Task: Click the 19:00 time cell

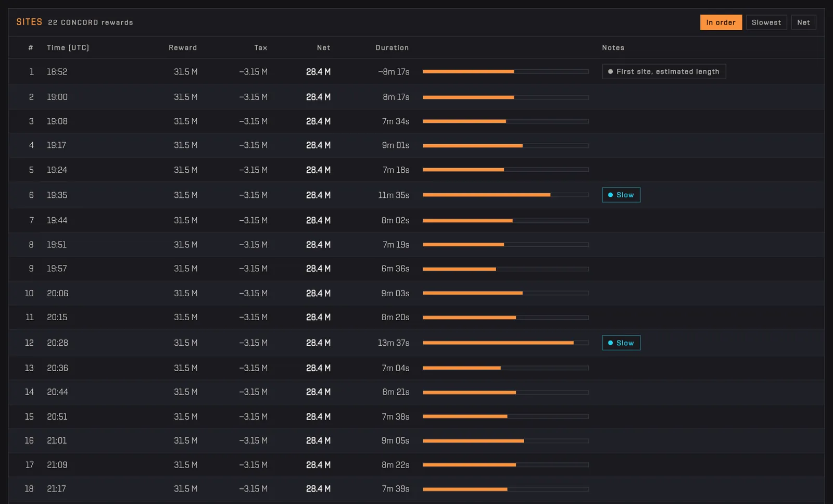Action: point(57,97)
